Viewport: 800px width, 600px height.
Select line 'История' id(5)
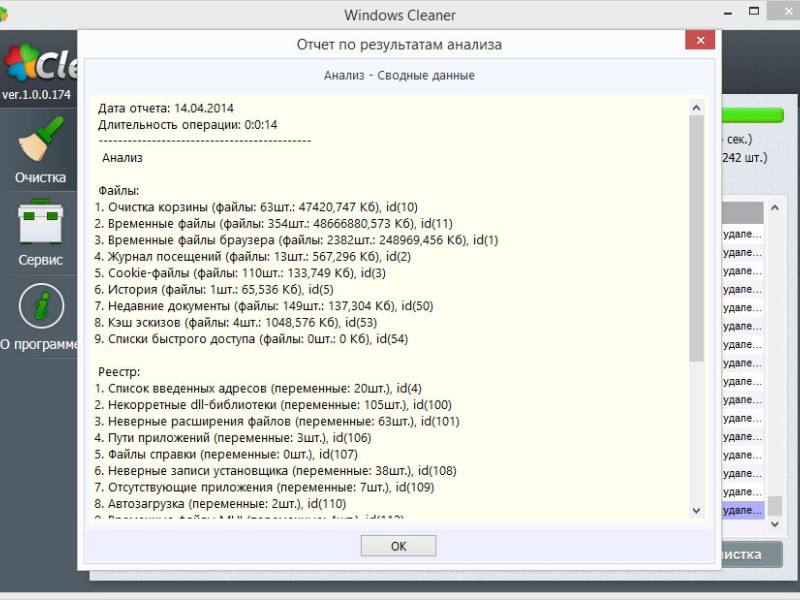click(214, 289)
